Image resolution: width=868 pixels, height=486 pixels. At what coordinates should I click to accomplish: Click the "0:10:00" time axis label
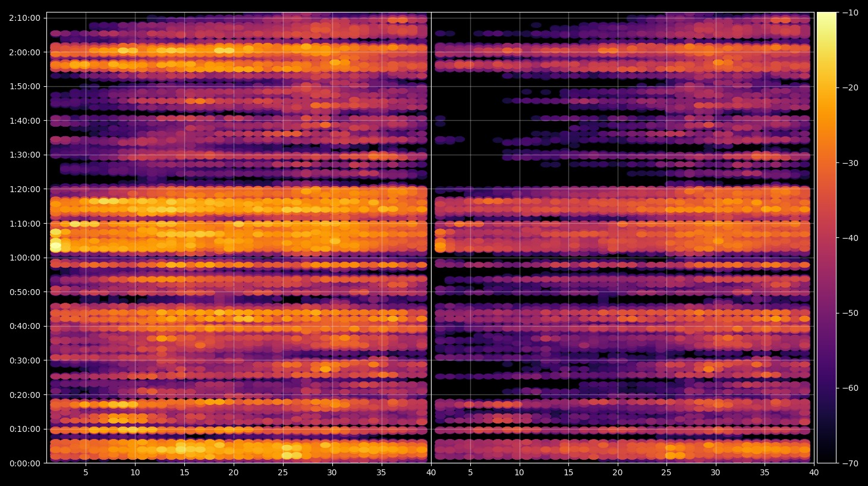pos(24,429)
